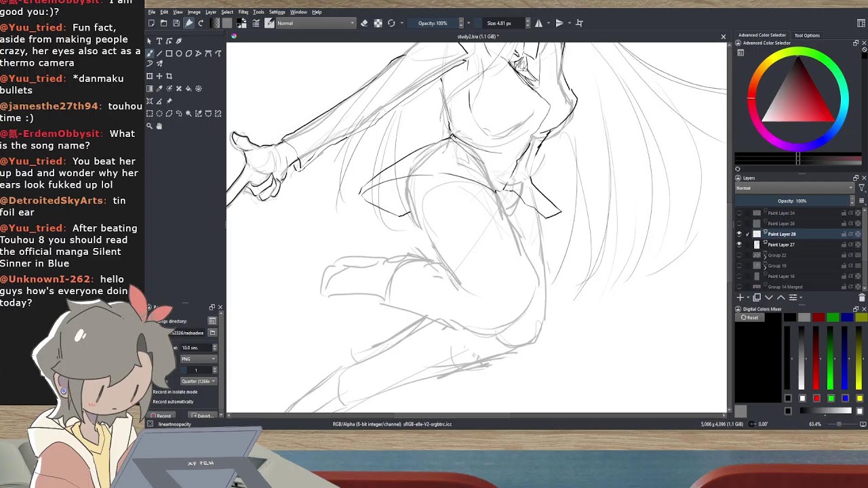Delete layer with trash icon
The width and height of the screenshot is (868, 488).
862,297
